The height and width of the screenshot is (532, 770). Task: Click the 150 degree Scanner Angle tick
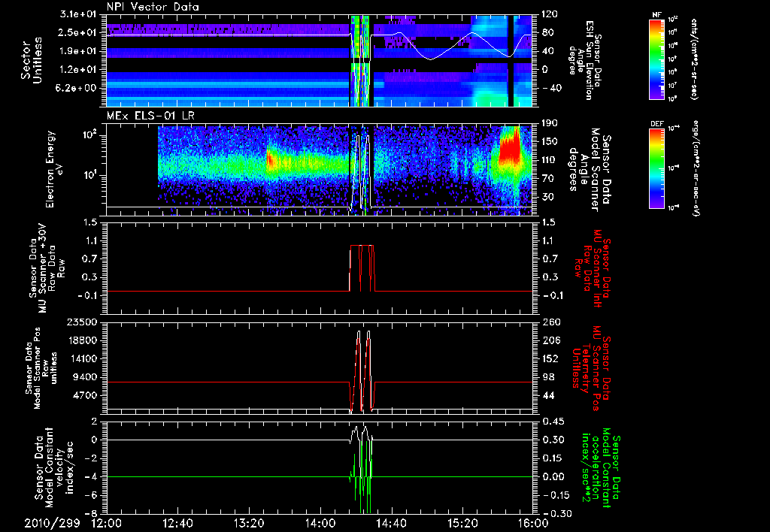click(550, 142)
